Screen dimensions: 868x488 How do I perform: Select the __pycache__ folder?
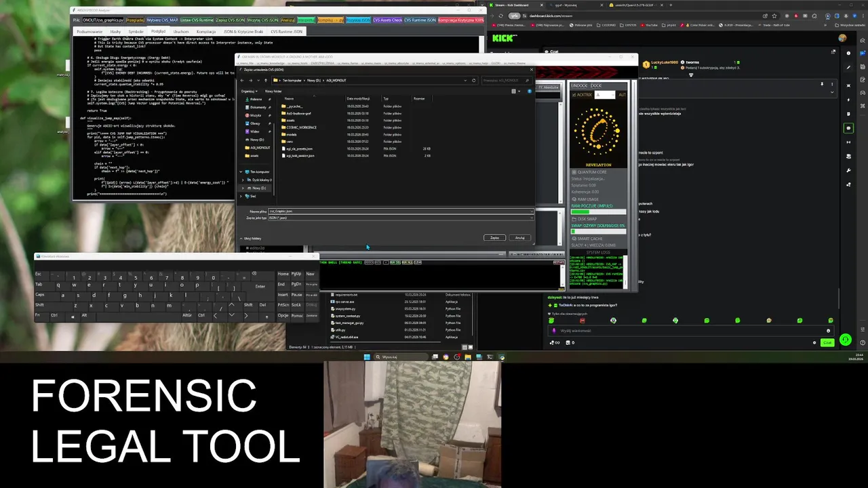pos(293,106)
